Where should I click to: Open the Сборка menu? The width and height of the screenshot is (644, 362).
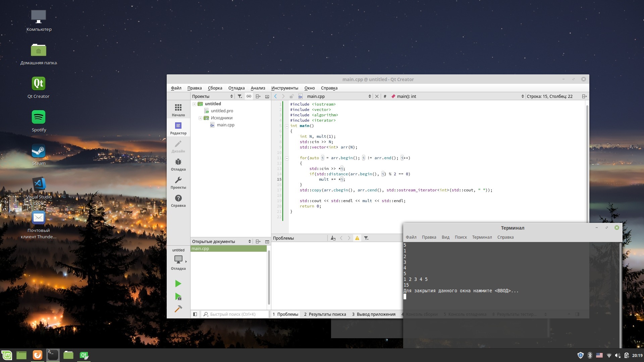pos(215,88)
